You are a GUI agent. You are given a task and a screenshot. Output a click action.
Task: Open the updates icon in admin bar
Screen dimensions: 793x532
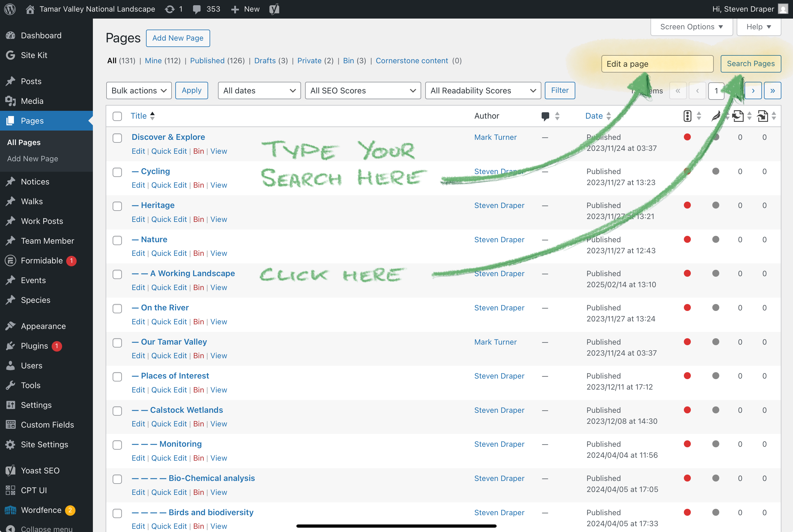pos(170,9)
